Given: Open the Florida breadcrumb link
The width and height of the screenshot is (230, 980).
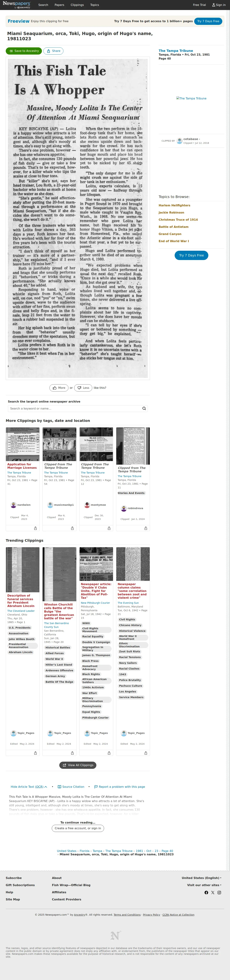Looking at the screenshot, I should 85,851.
